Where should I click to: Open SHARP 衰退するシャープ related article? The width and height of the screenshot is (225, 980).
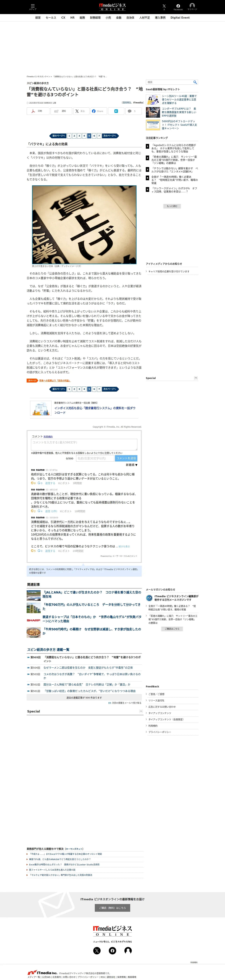pyautogui.click(x=92, y=619)
